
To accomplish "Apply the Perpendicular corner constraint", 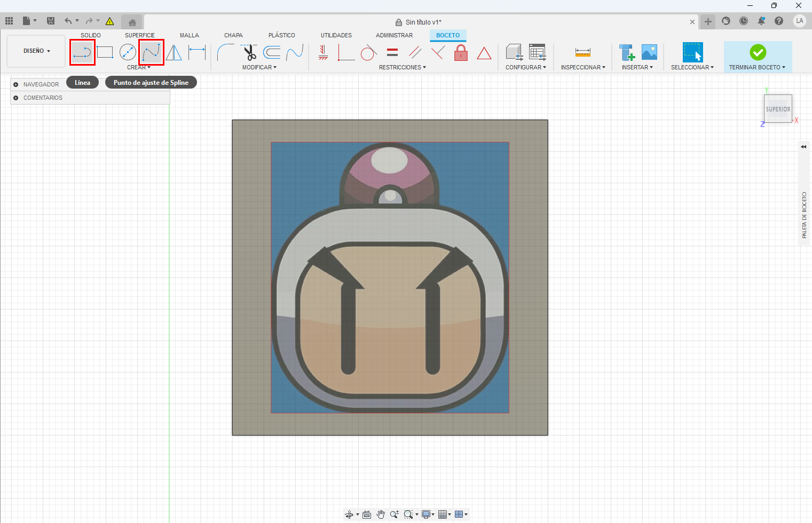I will click(346, 52).
